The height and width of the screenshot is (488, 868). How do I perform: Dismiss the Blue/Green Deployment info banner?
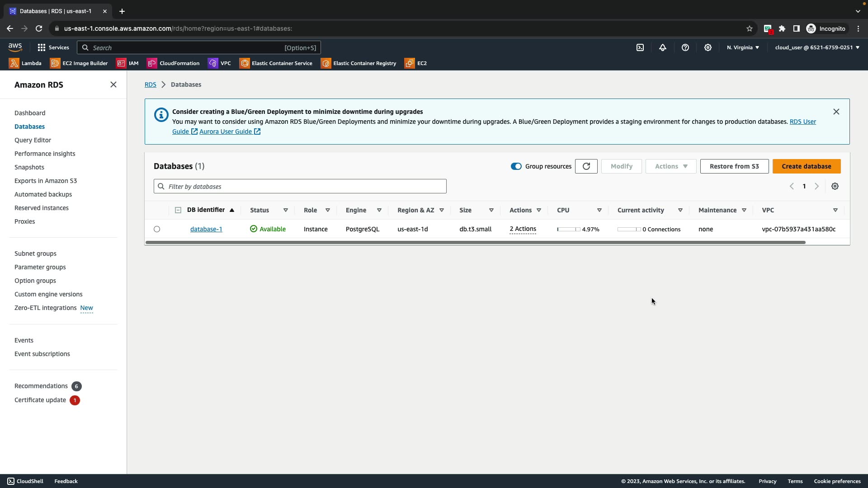pos(836,112)
